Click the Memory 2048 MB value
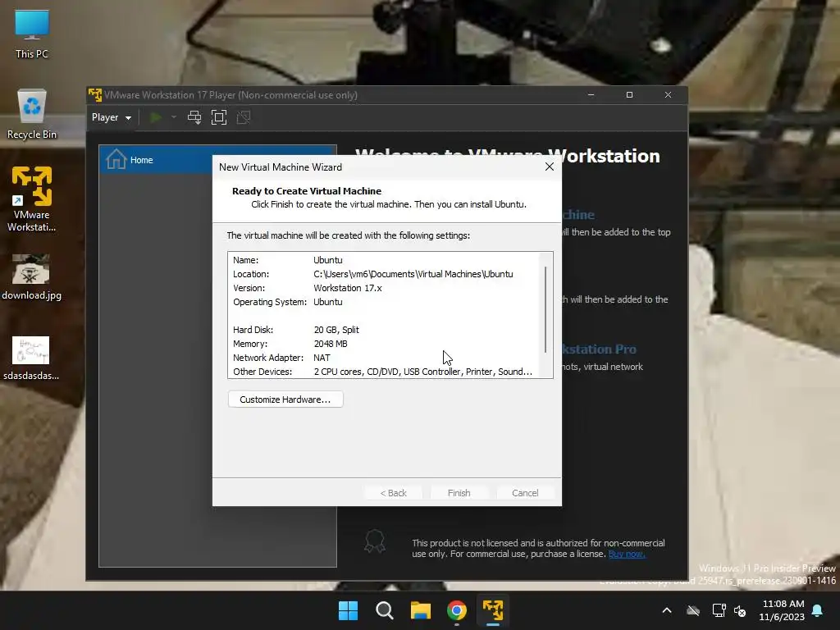 331,344
